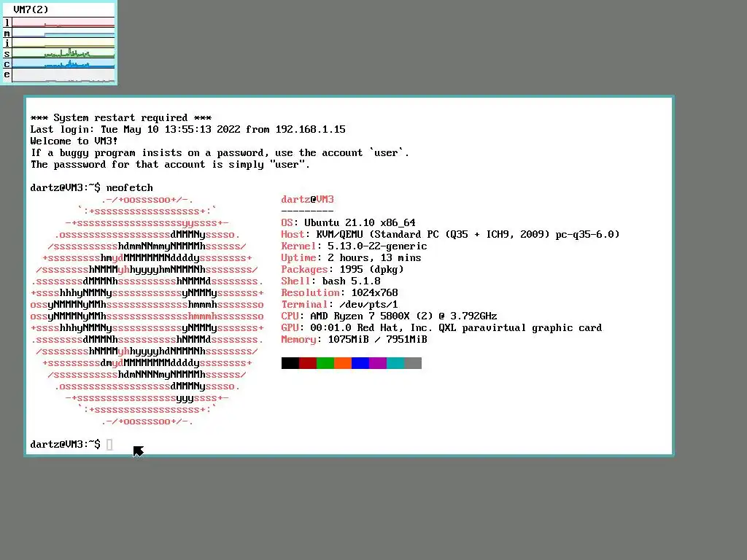Screen dimensions: 747x560
Task: Click the red color block in neofetch palette
Action: 308,363
